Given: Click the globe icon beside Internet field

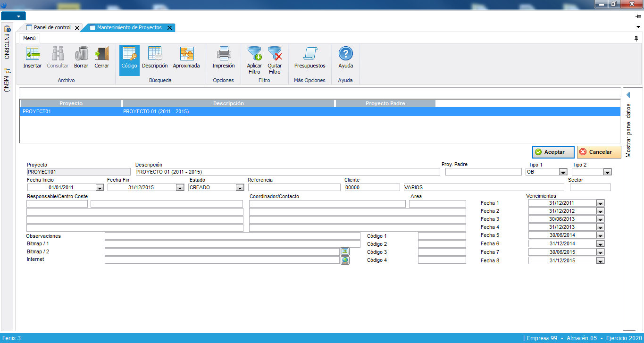Looking at the screenshot, I should pos(345,260).
